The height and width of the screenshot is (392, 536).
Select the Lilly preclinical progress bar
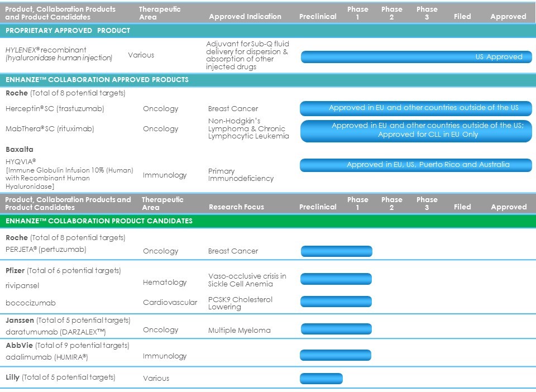coord(321,379)
